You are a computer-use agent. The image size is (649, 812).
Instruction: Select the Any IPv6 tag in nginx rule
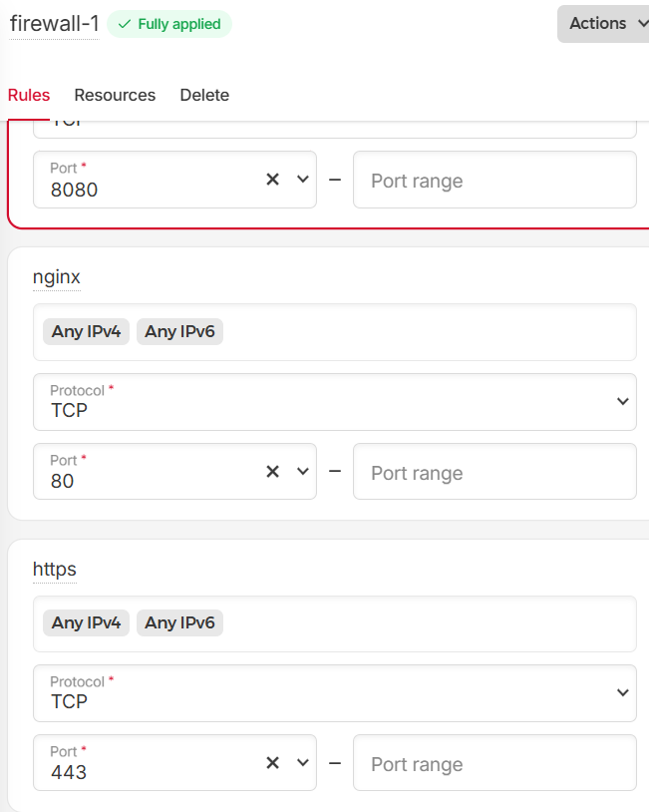179,331
